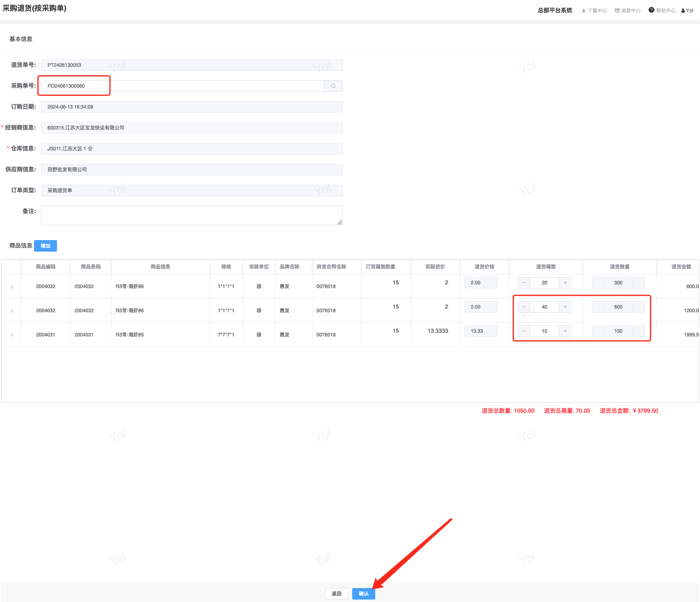
Task: Decrease 退货箱数 in the row showing 20
Action: tap(524, 283)
